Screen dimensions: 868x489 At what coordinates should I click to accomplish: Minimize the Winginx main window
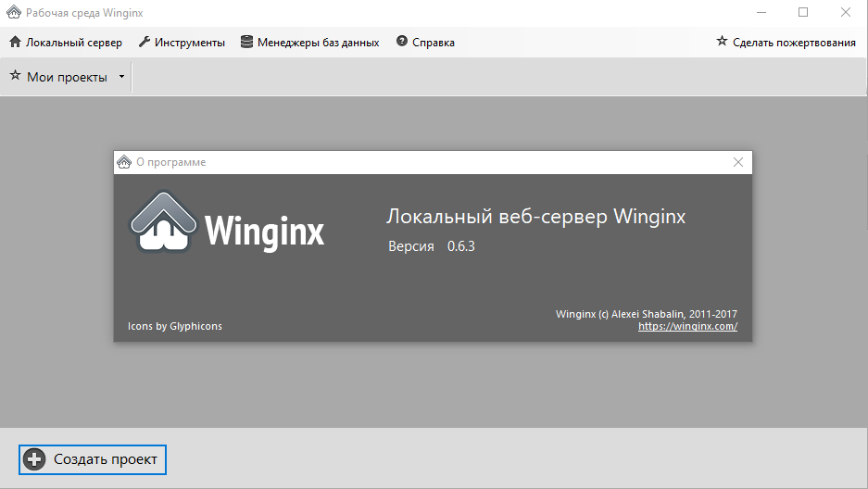coord(761,12)
